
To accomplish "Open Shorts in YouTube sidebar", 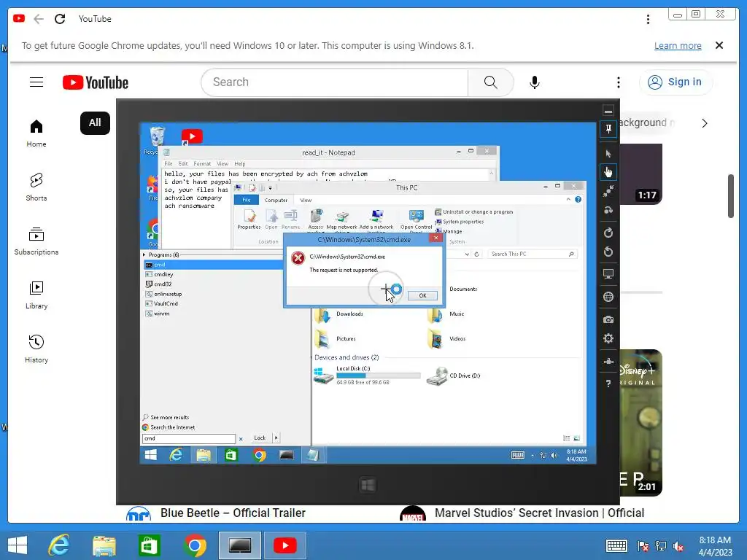I will point(36,187).
